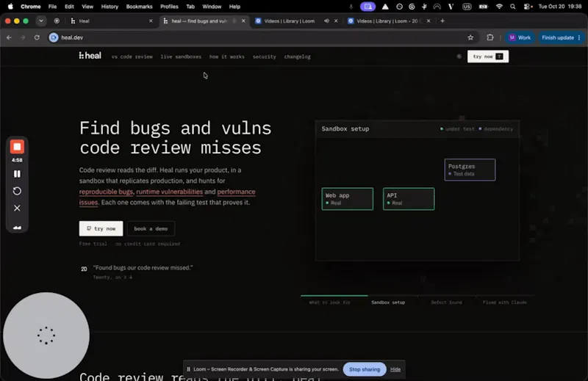
Task: Follow the runtime vulnerabilities link
Action: pos(170,192)
